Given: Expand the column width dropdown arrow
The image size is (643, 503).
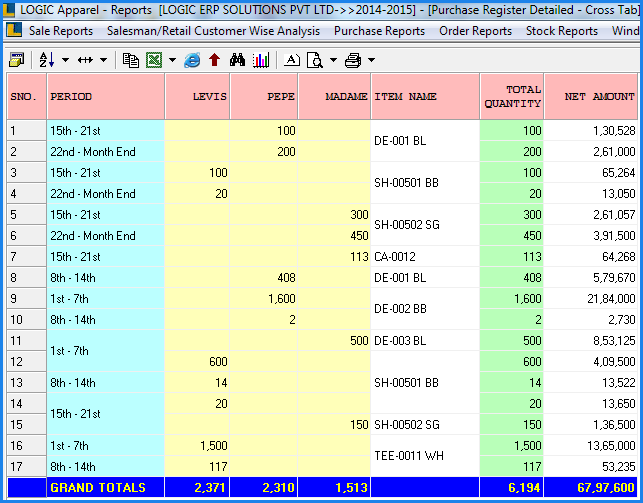Looking at the screenshot, I should click(x=103, y=60).
